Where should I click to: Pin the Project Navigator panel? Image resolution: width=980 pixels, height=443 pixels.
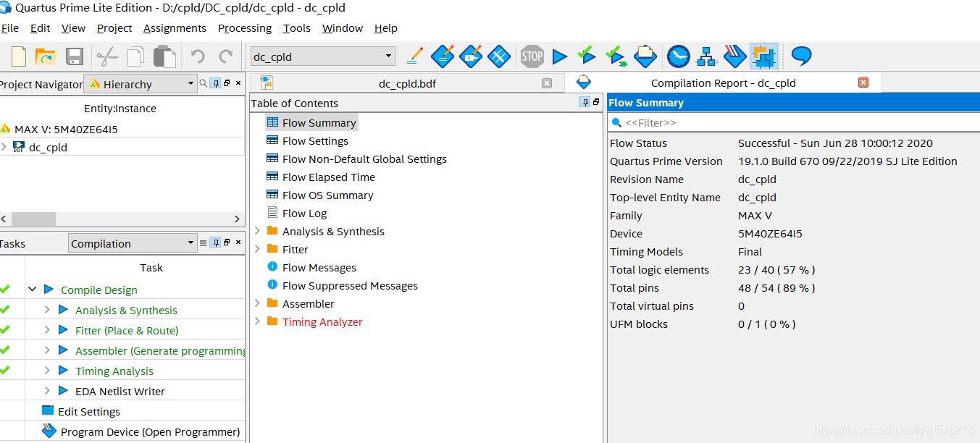coord(216,83)
